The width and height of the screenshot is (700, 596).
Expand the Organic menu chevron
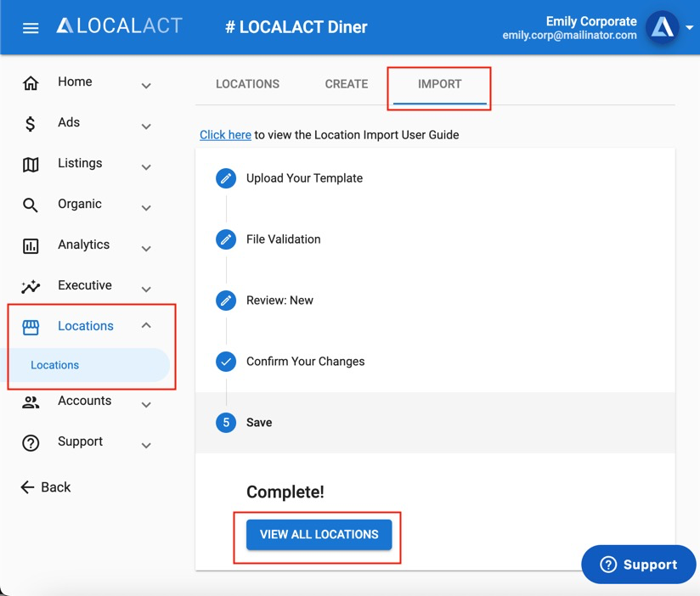(x=146, y=208)
